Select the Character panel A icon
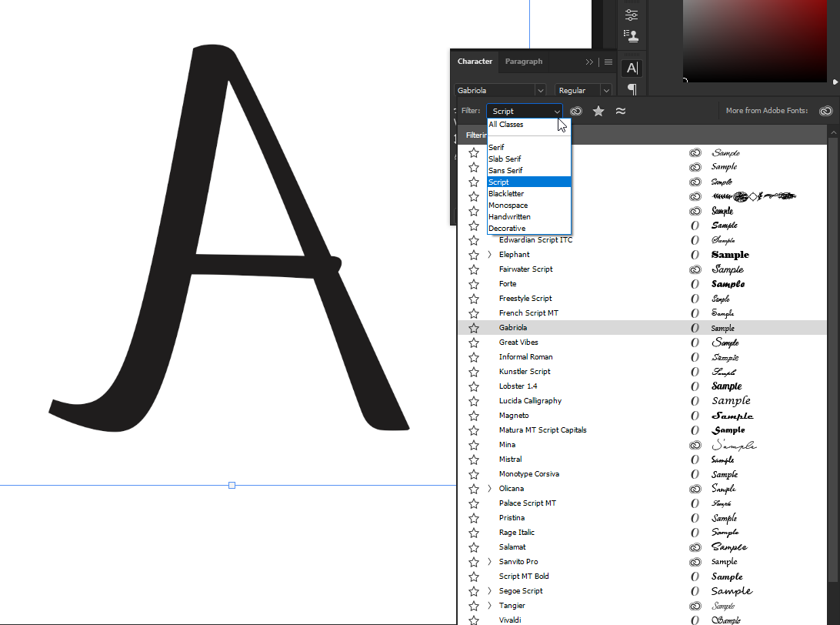Image resolution: width=840 pixels, height=625 pixels. coord(632,68)
